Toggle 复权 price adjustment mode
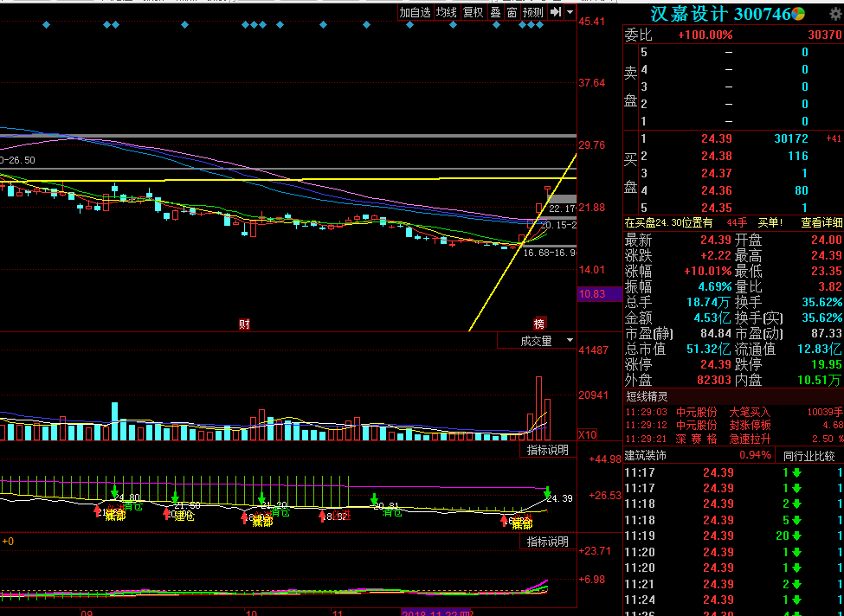This screenshot has height=616, width=844. 473,12
